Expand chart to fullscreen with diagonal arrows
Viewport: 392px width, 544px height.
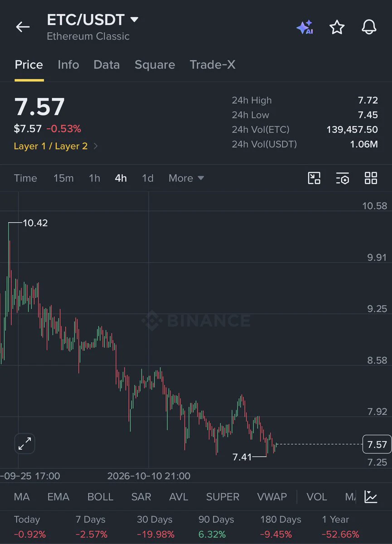coord(24,444)
